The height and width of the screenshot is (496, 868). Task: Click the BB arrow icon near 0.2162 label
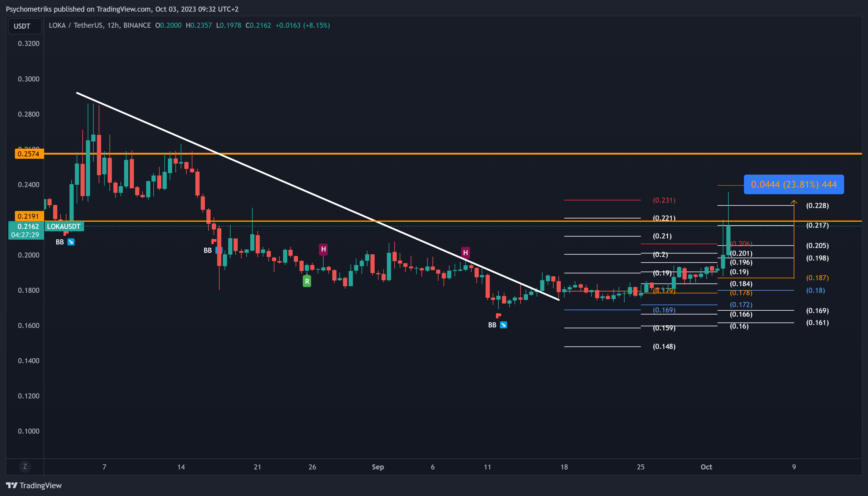[x=71, y=242]
